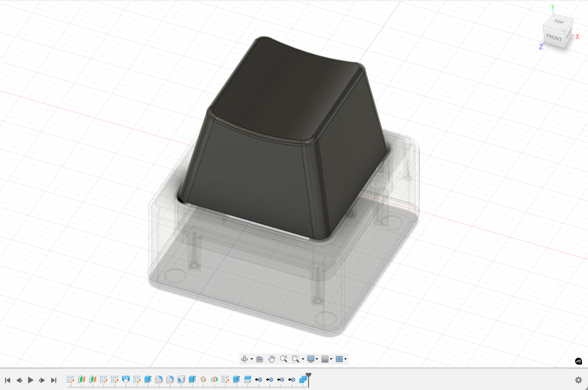This screenshot has width=588, height=390.
Task: Select the first Extrude feature in timeline
Action: tap(148, 379)
